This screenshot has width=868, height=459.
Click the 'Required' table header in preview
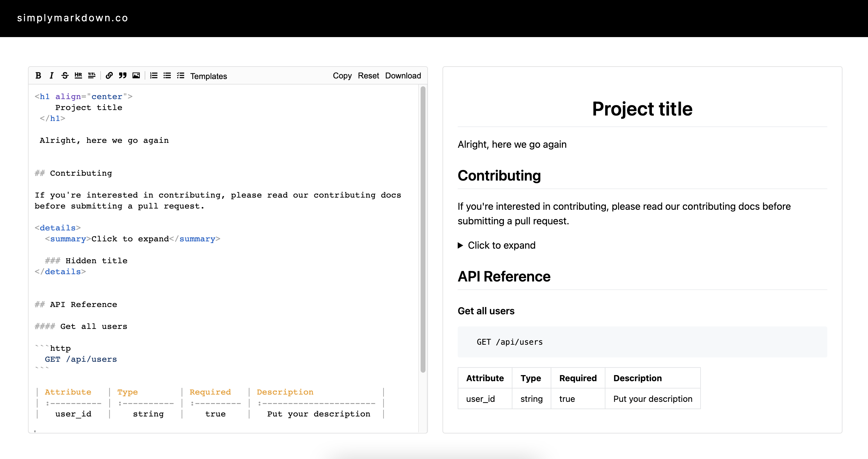(578, 378)
